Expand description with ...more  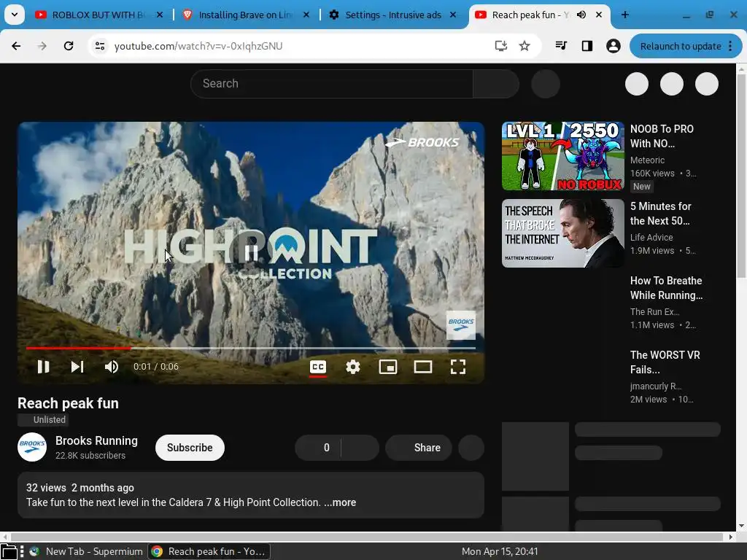pyautogui.click(x=340, y=502)
